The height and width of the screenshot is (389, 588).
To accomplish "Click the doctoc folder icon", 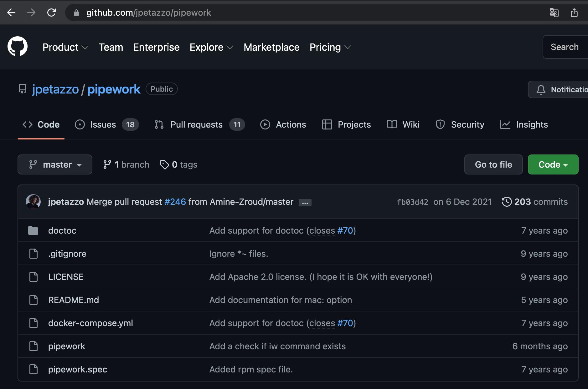I will [33, 230].
